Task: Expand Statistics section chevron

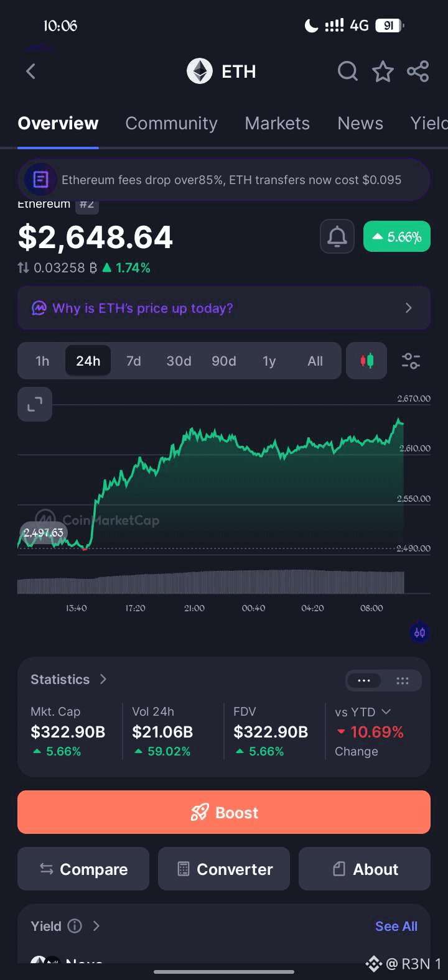Action: [x=103, y=679]
